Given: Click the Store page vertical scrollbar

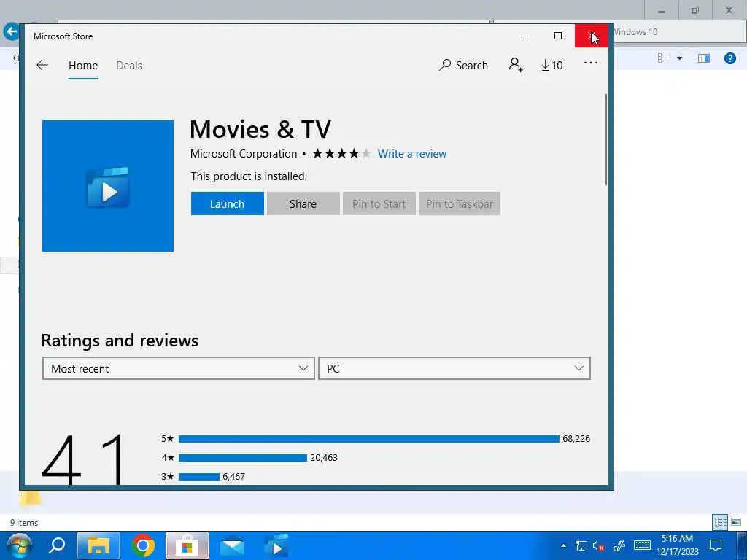Looking at the screenshot, I should click(x=606, y=139).
